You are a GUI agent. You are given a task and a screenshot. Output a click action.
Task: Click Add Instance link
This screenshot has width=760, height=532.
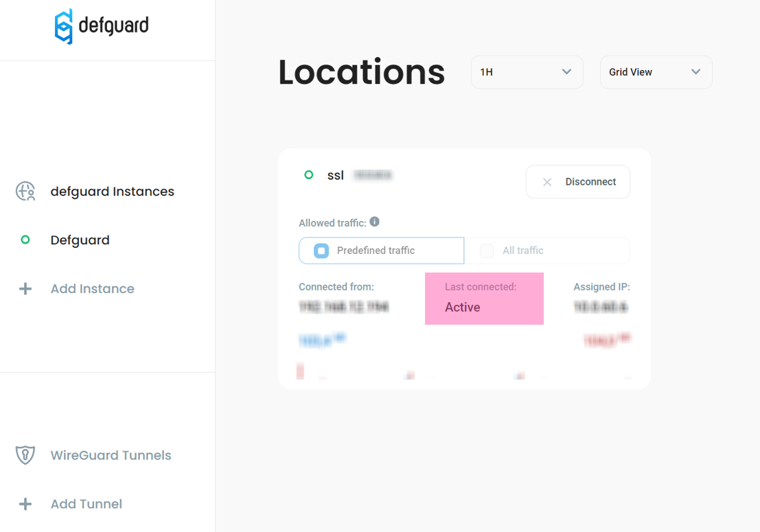[x=93, y=289]
